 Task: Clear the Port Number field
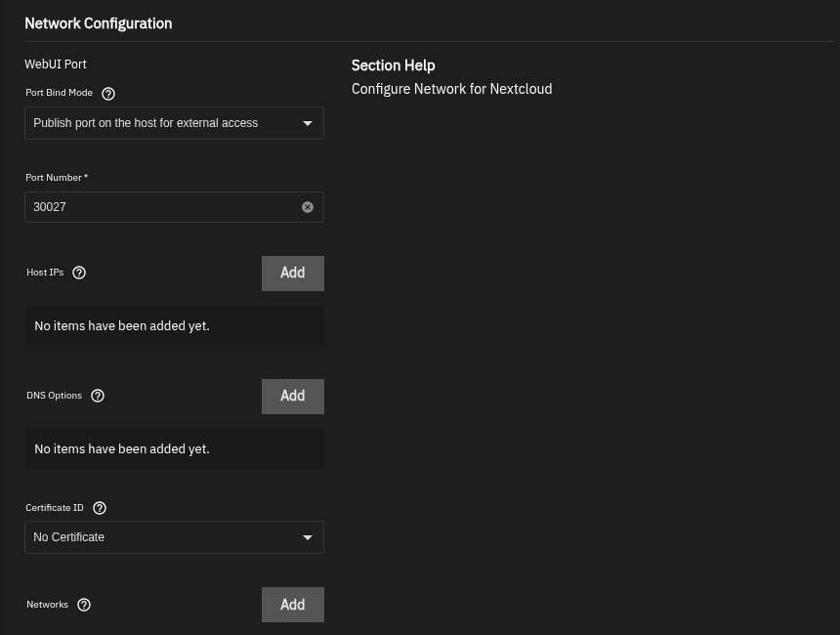click(308, 207)
